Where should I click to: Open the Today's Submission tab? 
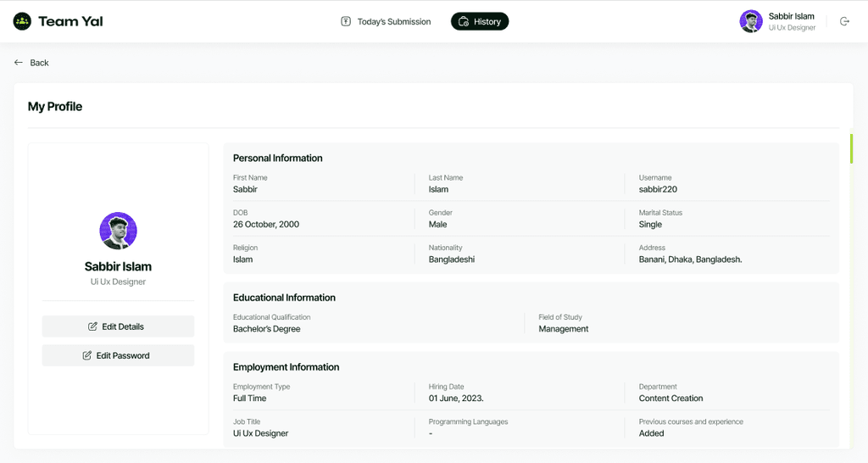tap(393, 21)
